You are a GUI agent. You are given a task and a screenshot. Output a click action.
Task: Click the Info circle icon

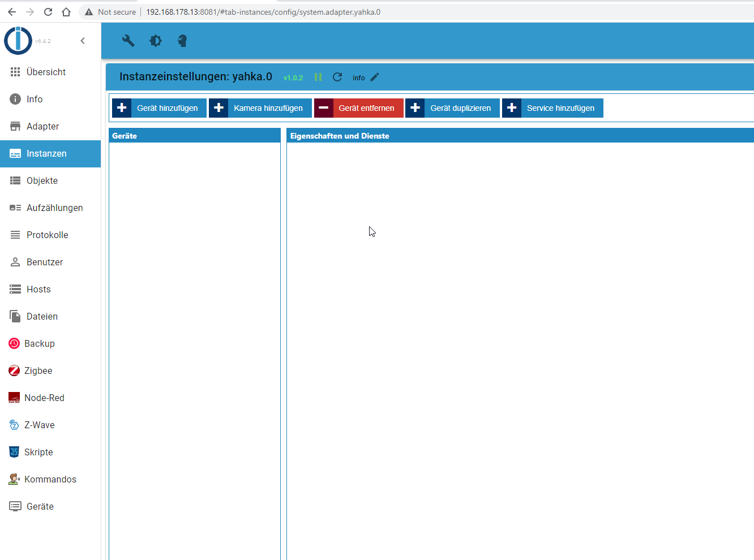[x=15, y=99]
